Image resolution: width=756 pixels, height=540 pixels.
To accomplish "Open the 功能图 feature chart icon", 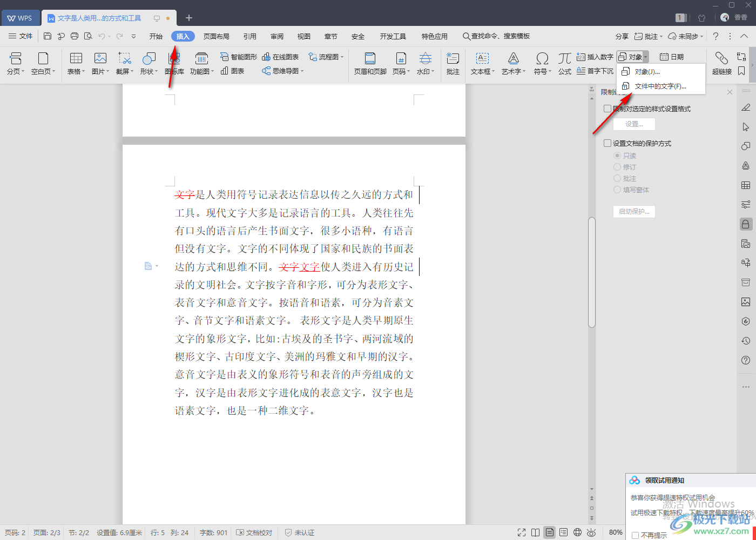I will [x=201, y=58].
